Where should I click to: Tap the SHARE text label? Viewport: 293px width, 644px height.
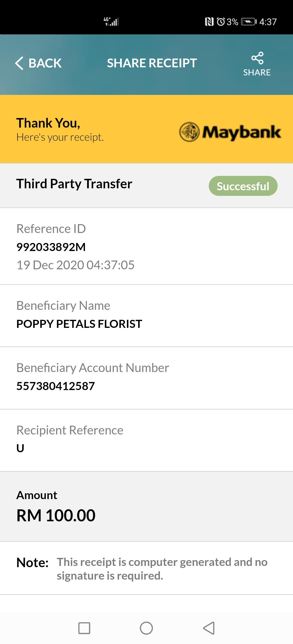(257, 72)
